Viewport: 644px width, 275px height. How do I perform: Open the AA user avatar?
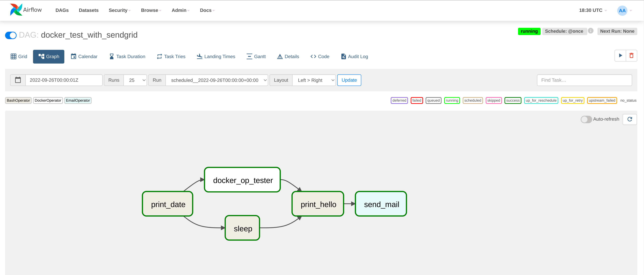pyautogui.click(x=622, y=11)
